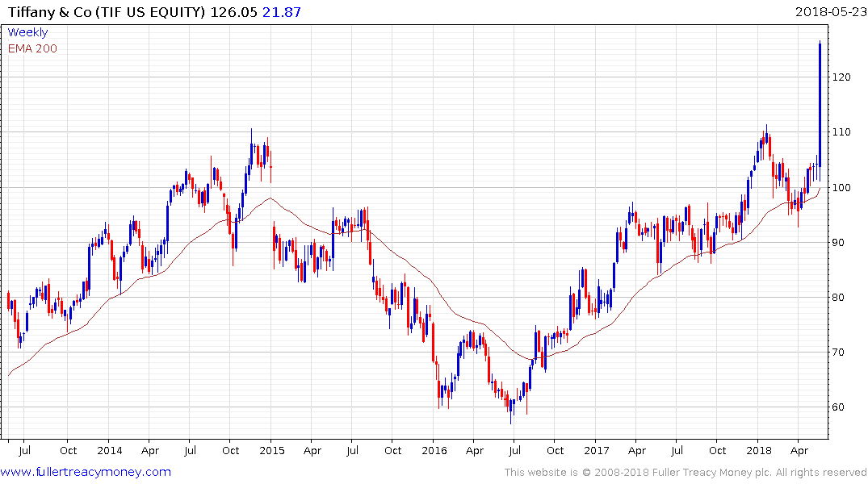Click the 100 price axis label
The width and height of the screenshot is (868, 484).
point(841,187)
